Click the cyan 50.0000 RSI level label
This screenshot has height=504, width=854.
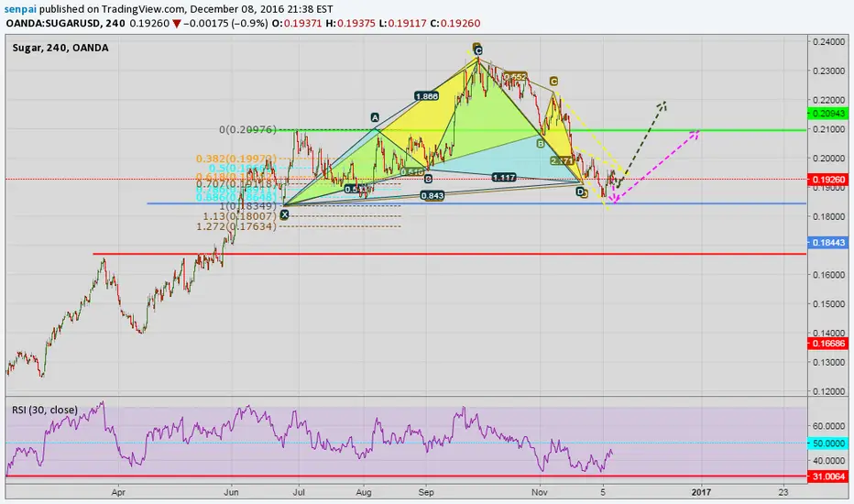point(827,444)
